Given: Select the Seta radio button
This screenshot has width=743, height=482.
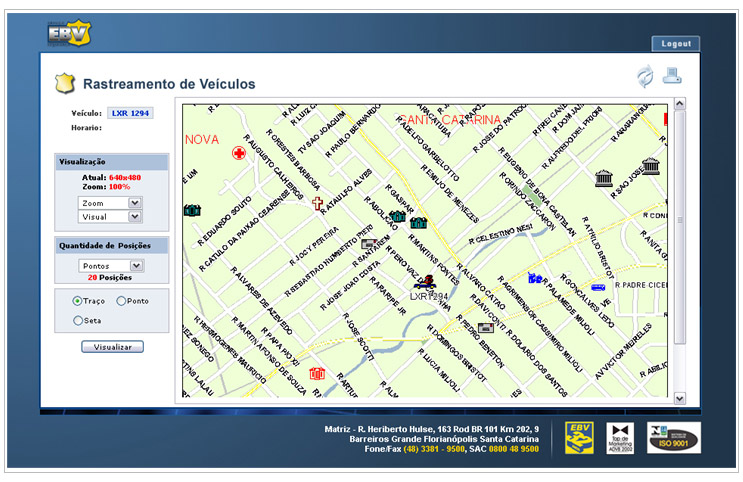Looking at the screenshot, I should [x=78, y=320].
